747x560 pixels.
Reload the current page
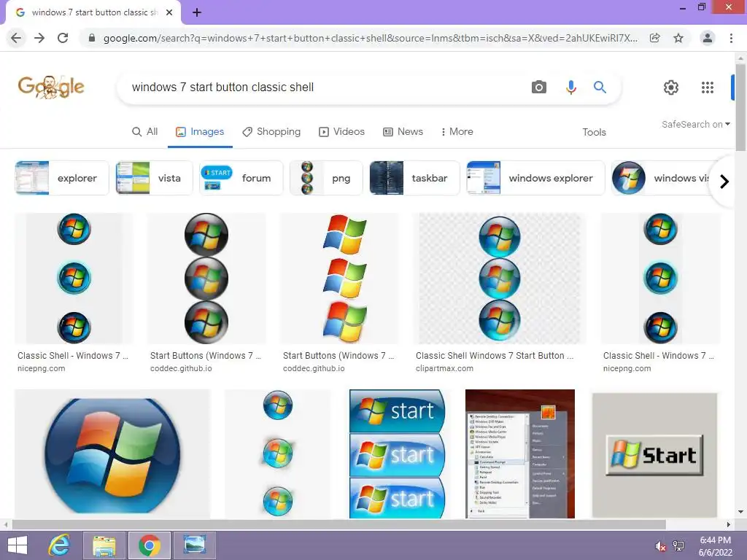(x=63, y=38)
